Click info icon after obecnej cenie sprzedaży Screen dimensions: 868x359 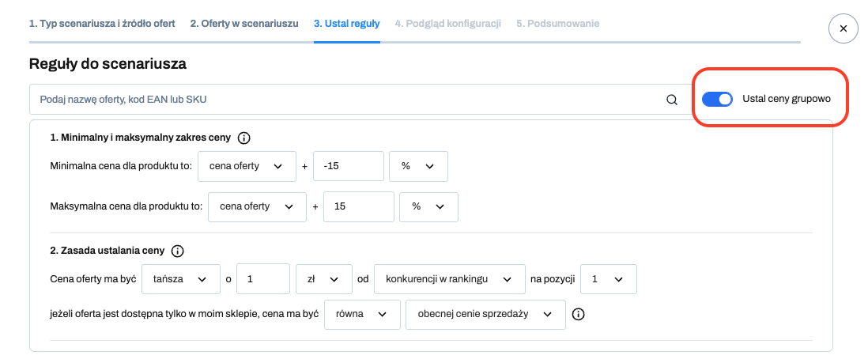tap(578, 314)
